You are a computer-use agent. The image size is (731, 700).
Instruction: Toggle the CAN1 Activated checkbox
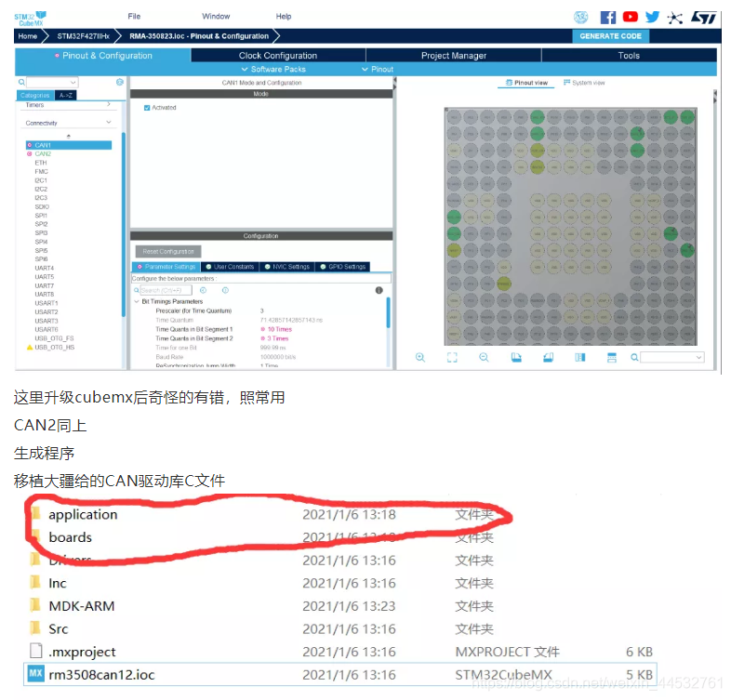pyautogui.click(x=147, y=108)
